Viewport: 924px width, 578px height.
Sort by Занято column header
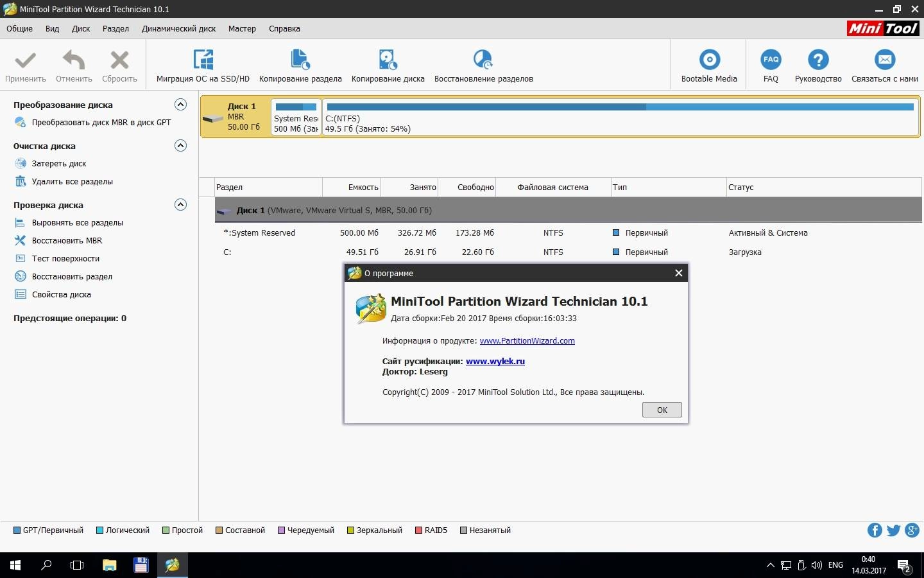409,187
